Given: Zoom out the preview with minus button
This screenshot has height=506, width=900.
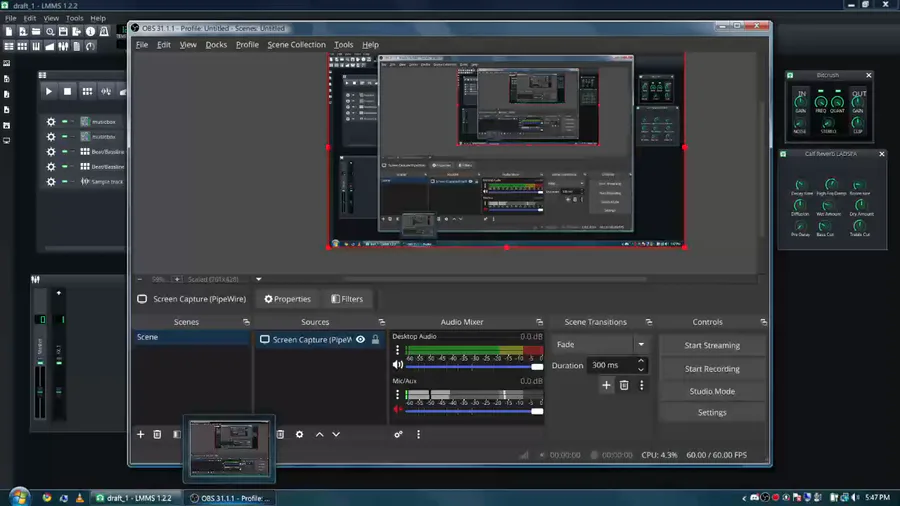Looking at the screenshot, I should tap(139, 279).
